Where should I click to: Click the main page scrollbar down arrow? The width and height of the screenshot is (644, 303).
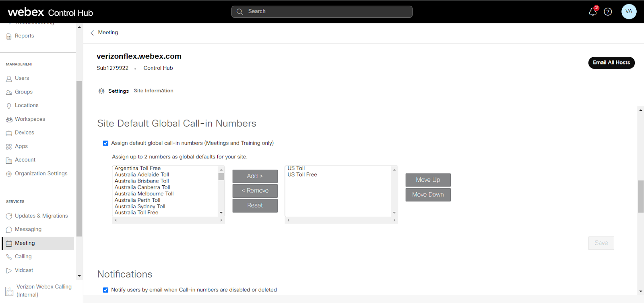pyautogui.click(x=640, y=291)
